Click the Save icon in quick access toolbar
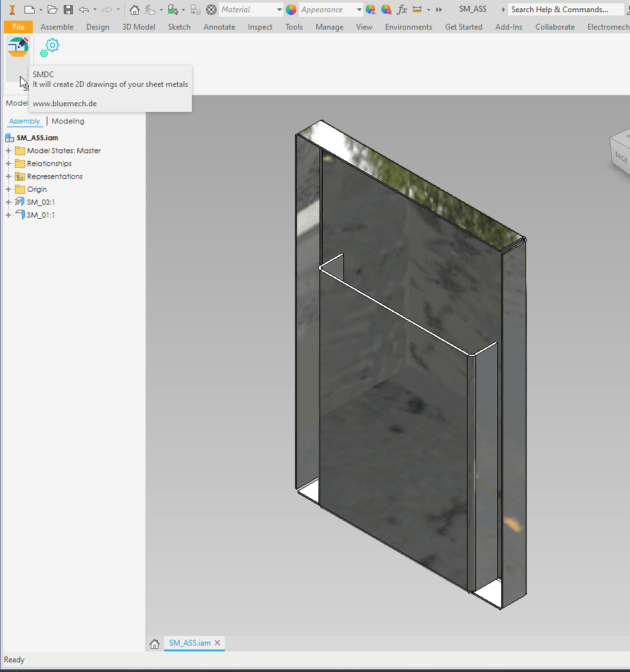This screenshot has height=672, width=630. click(x=68, y=10)
